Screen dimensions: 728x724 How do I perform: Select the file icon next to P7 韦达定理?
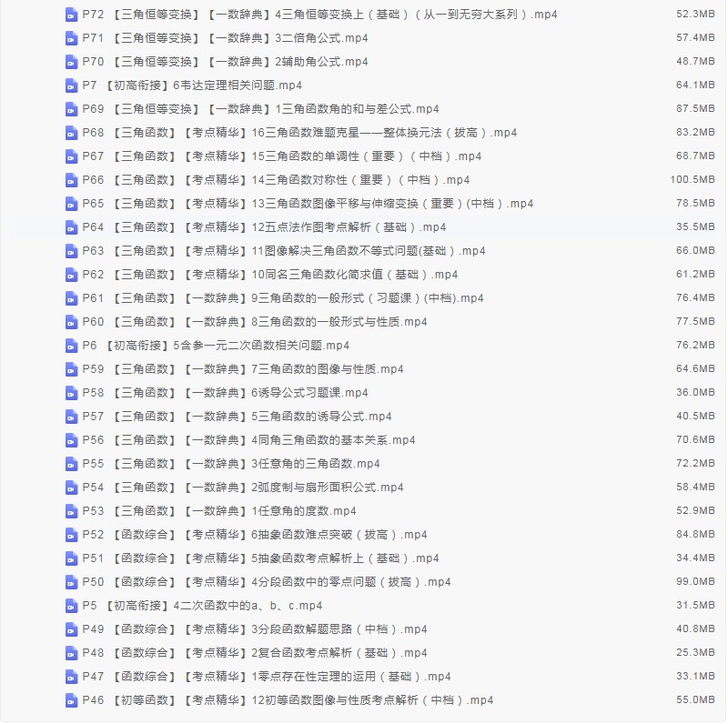(x=71, y=85)
